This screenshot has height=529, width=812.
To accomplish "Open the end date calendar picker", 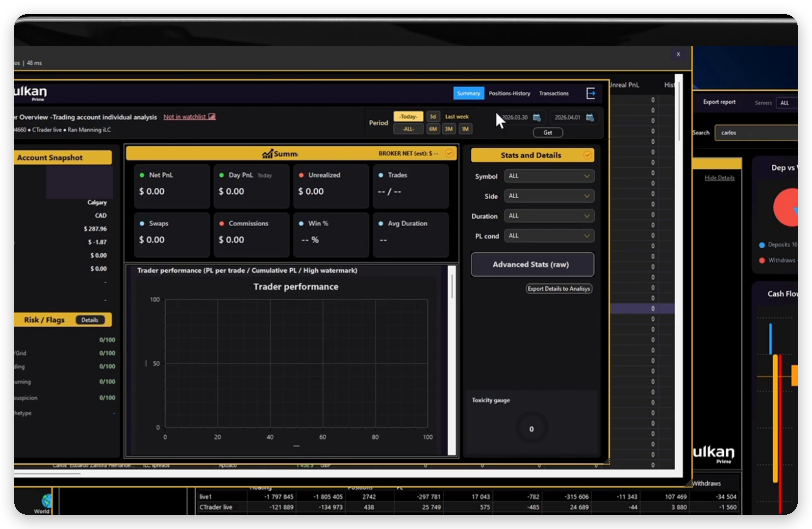I will point(590,117).
